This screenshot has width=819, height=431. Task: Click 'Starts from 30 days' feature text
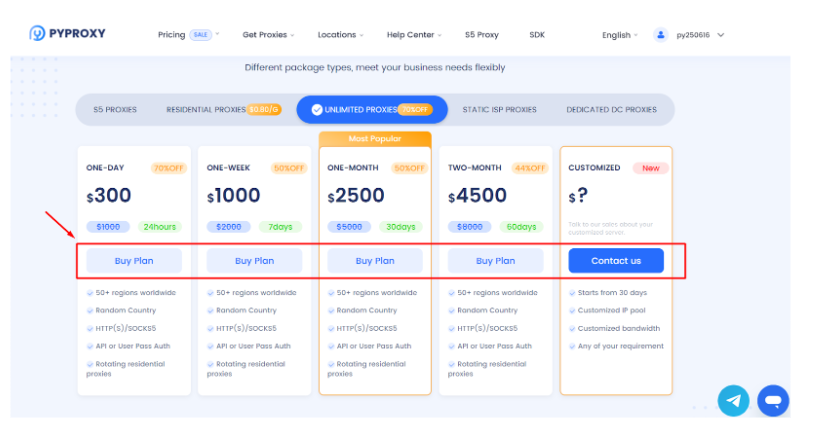(612, 293)
